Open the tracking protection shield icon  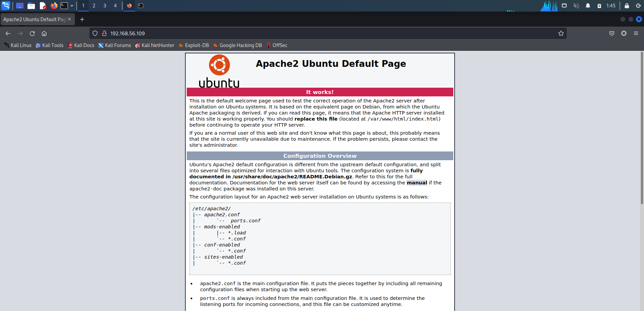pyautogui.click(x=95, y=33)
